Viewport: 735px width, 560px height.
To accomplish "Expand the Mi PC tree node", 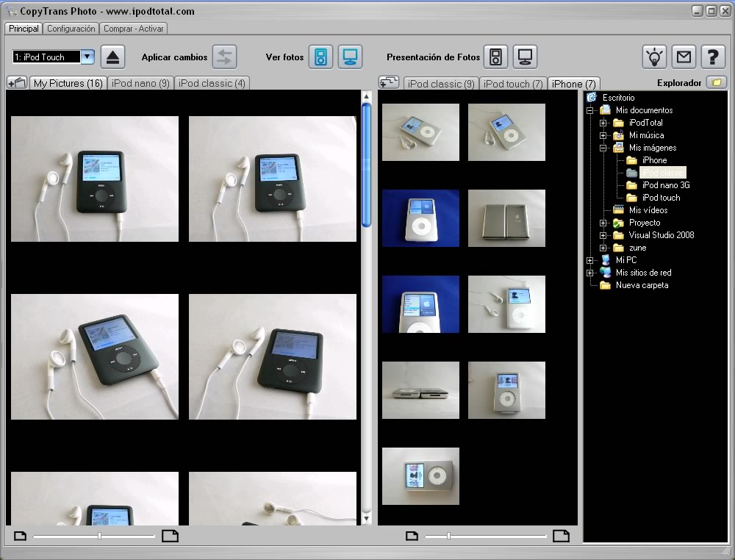I will tap(589, 261).
